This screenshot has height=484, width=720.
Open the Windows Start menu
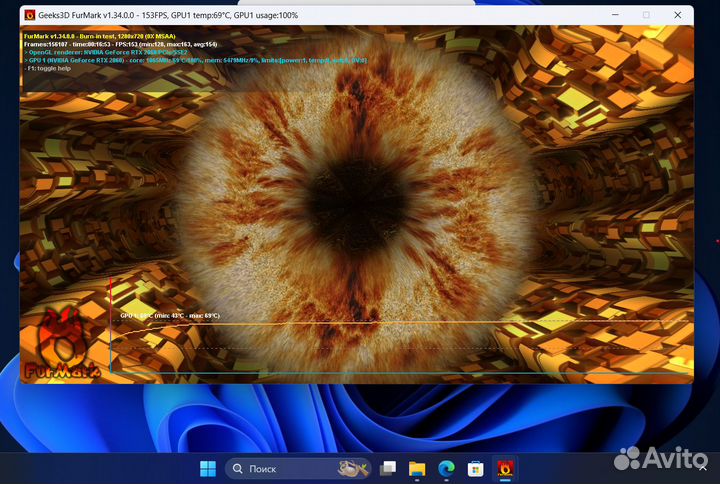(x=208, y=468)
